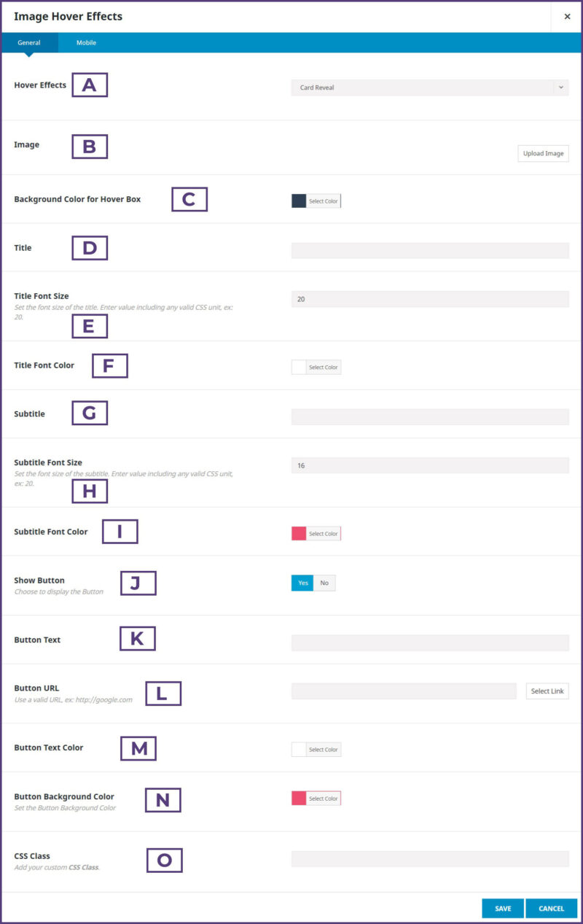Click the dark blue hover box color swatch
Screen dimensions: 583x924
click(300, 201)
